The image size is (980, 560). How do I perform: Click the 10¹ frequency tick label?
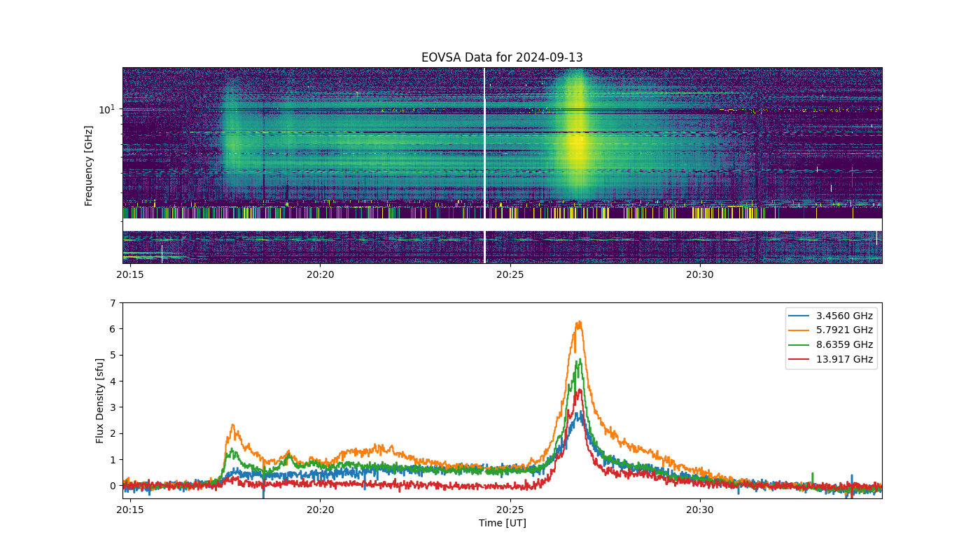pyautogui.click(x=106, y=109)
